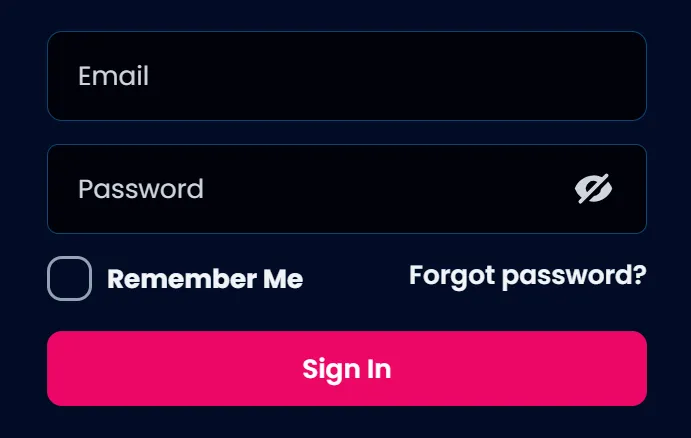Tick the Remember Me checkbox

pos(70,278)
